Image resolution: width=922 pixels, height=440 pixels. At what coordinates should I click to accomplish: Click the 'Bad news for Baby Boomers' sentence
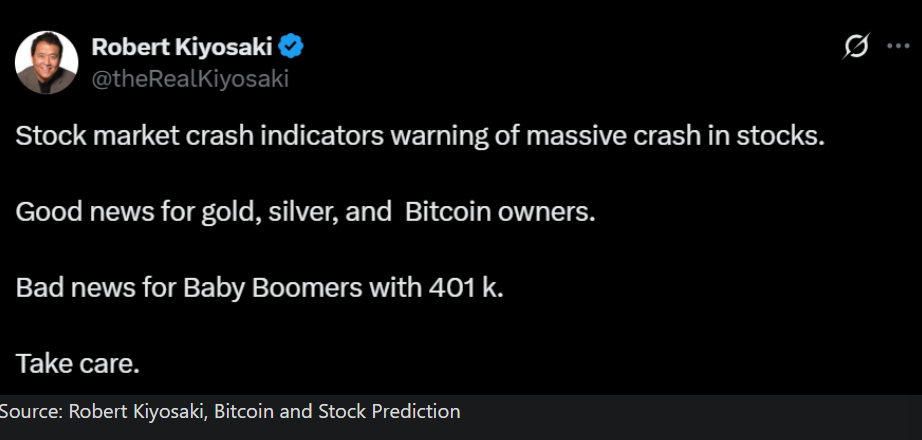tap(259, 288)
